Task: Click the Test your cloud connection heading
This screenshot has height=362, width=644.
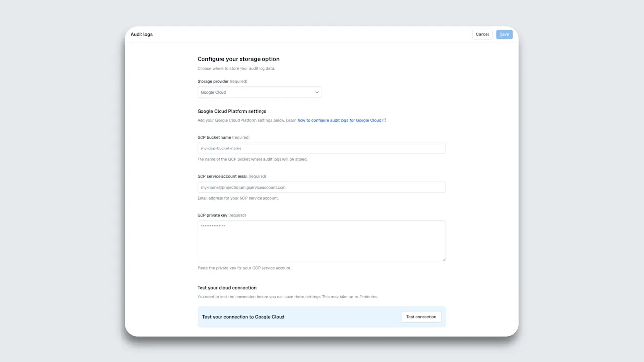Action: pos(227,287)
